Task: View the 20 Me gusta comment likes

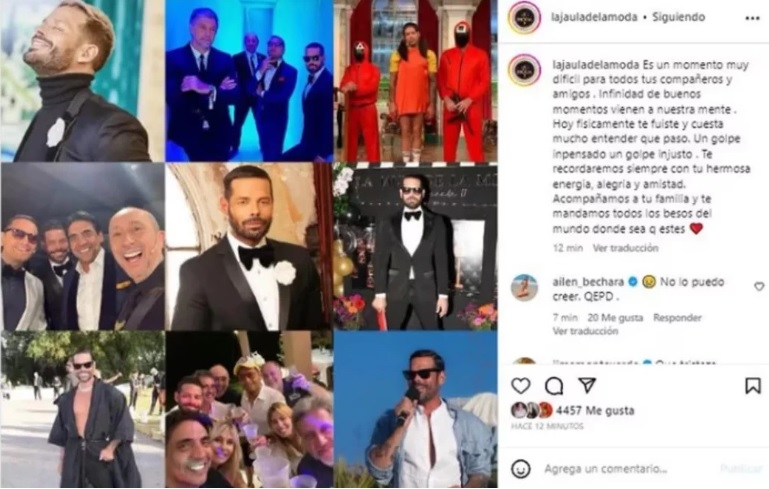Action: tap(615, 318)
